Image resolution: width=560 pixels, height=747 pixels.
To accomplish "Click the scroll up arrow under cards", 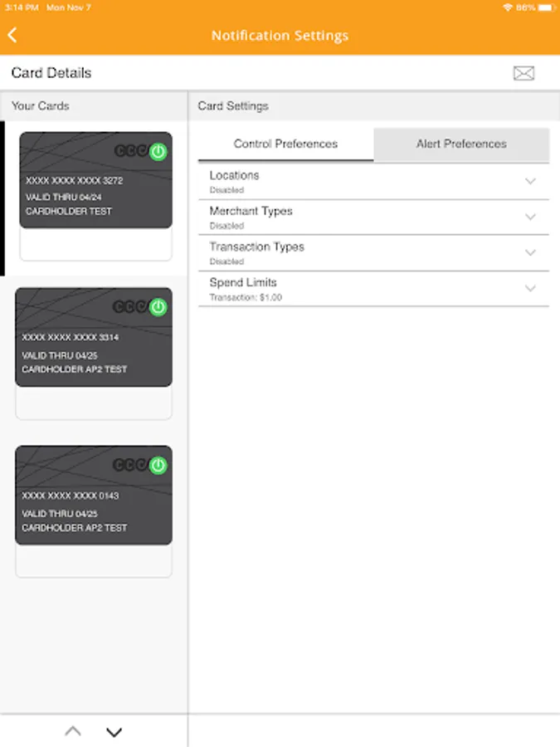I will tap(73, 731).
